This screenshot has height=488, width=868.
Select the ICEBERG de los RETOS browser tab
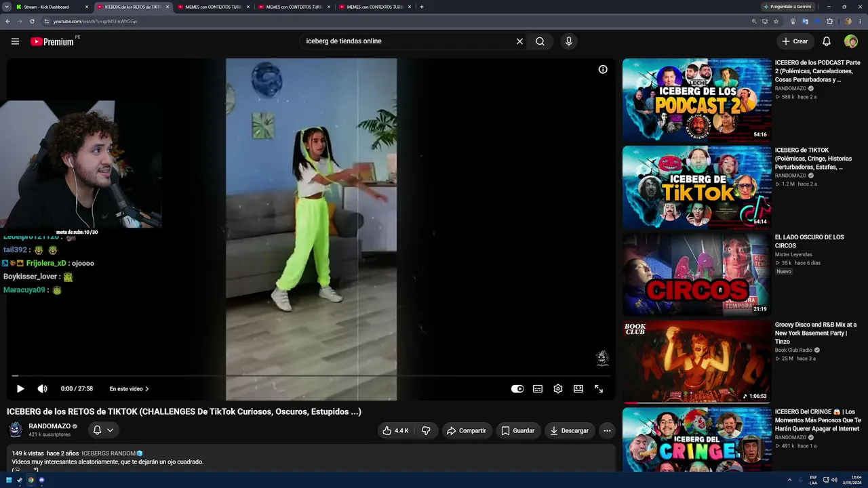[x=132, y=7]
